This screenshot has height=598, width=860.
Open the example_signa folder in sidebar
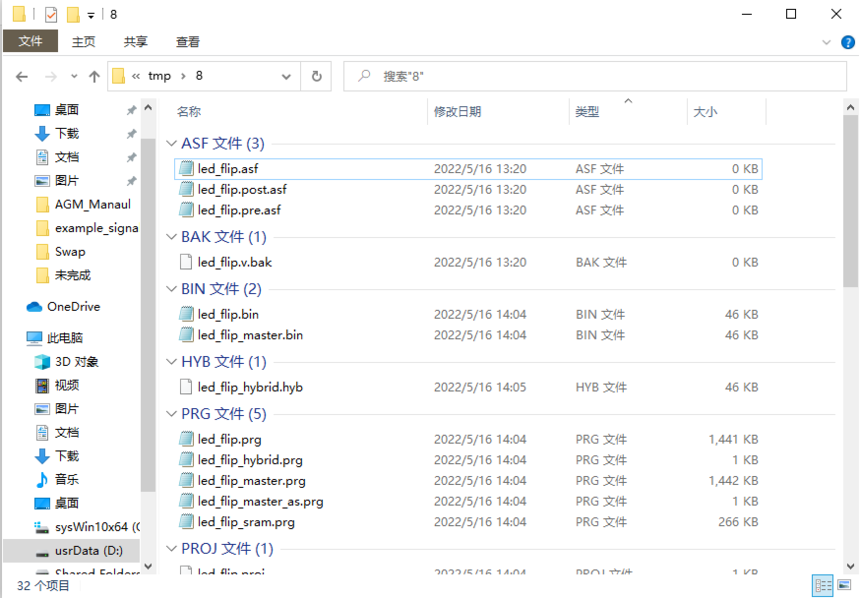(x=97, y=228)
